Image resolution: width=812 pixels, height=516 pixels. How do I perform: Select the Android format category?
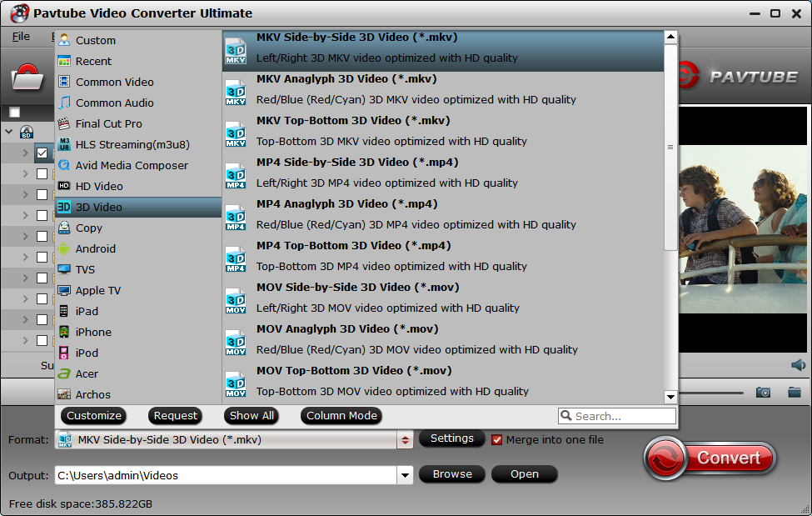pos(95,248)
